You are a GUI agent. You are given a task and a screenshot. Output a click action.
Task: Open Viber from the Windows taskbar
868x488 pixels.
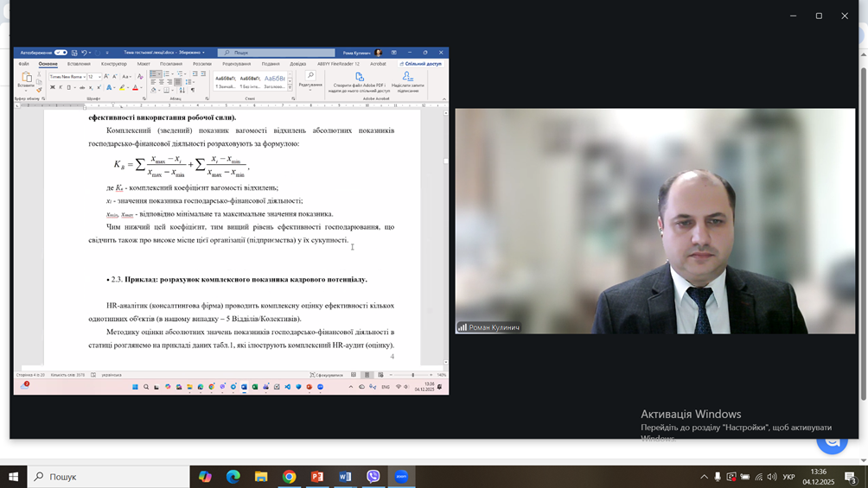click(x=373, y=477)
